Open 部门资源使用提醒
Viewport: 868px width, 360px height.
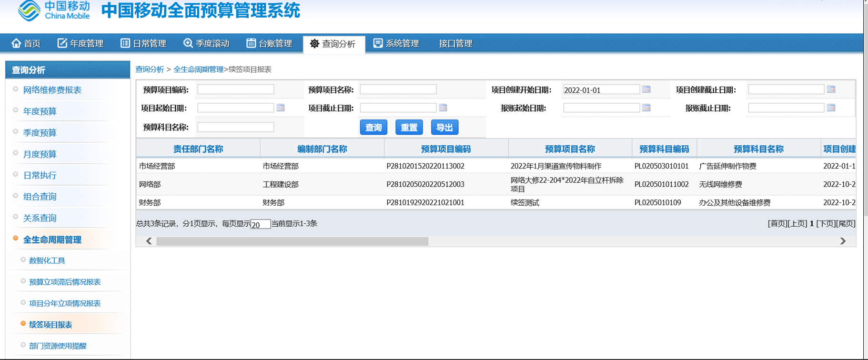tap(58, 346)
